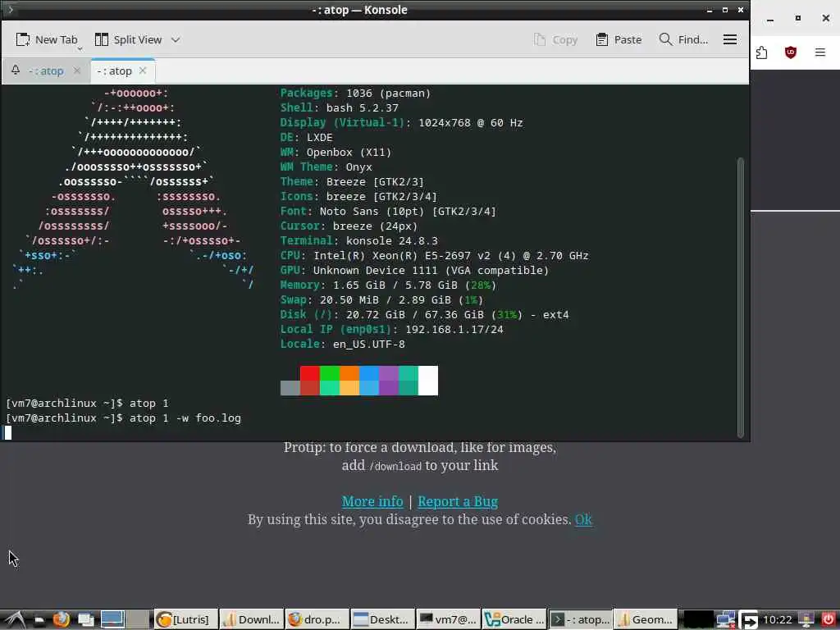The image size is (840, 630).
Task: Click the file manager taskbar launcher
Action: [x=39, y=620]
